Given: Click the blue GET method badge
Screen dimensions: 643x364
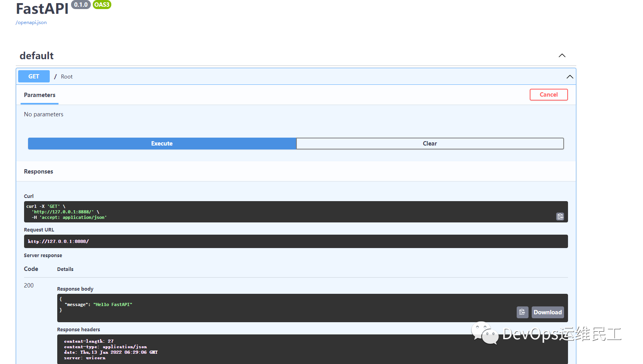Looking at the screenshot, I should [x=34, y=76].
